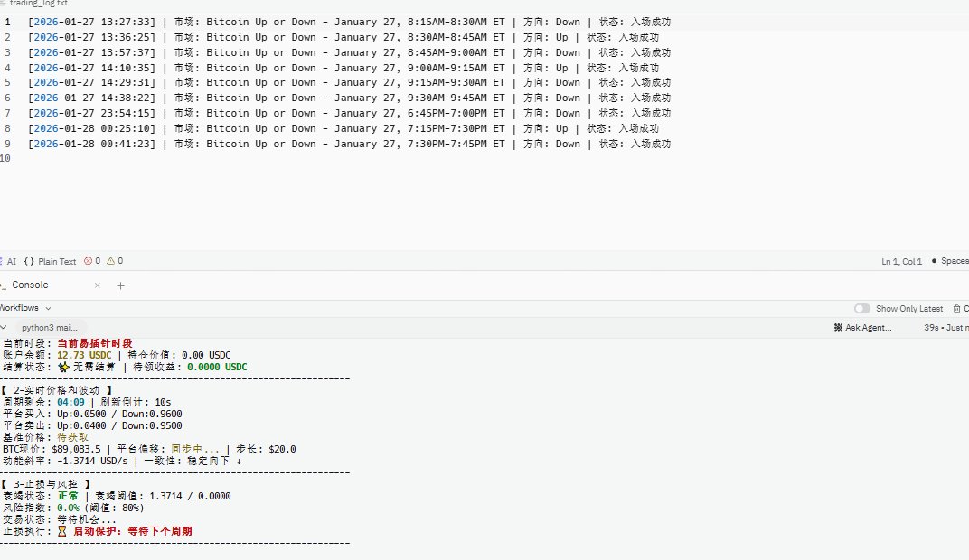Click the log entry at 00:25:10

pos(343,128)
